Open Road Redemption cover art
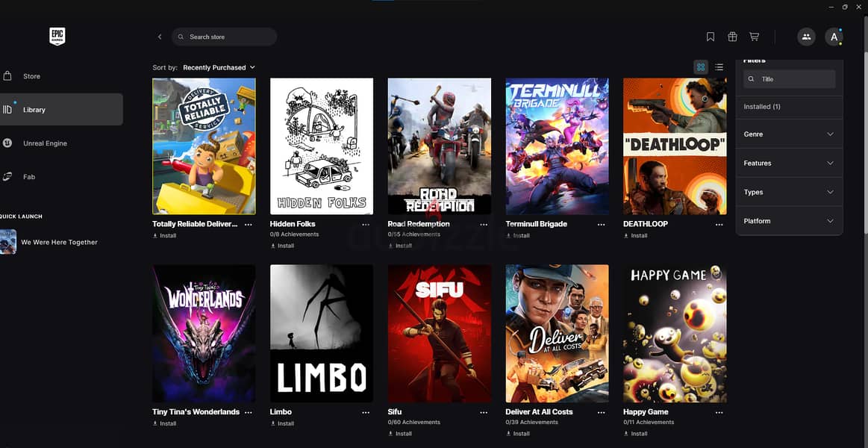This screenshot has height=448, width=868. point(440,146)
